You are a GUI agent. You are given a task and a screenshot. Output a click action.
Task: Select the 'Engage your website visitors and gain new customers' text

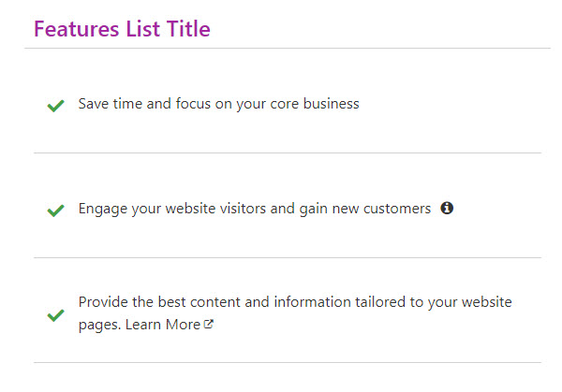[255, 209]
